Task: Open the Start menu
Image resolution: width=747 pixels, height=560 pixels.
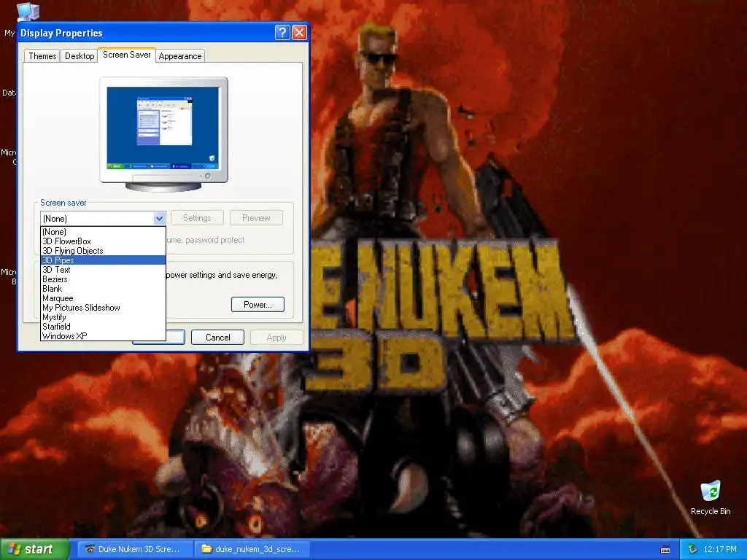Action: point(34,549)
